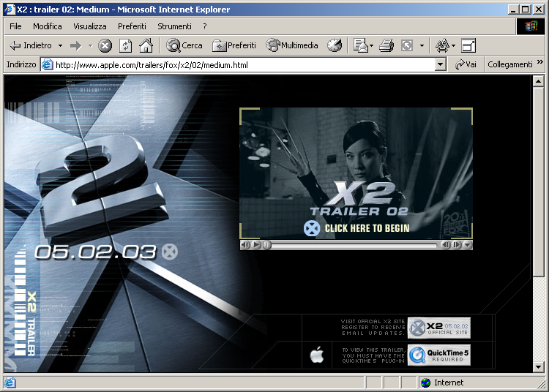Image resolution: width=549 pixels, height=392 pixels.
Task: Open the Cerca search panel
Action: tap(184, 45)
